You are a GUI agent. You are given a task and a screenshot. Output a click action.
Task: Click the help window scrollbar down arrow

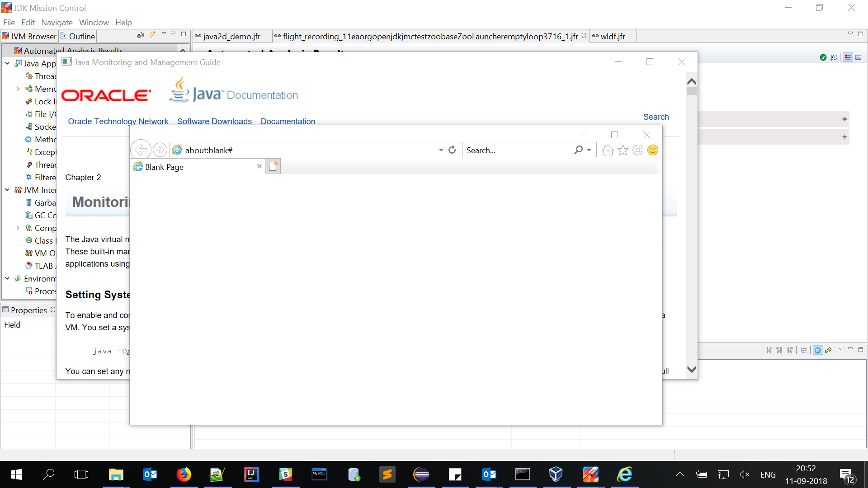(691, 369)
